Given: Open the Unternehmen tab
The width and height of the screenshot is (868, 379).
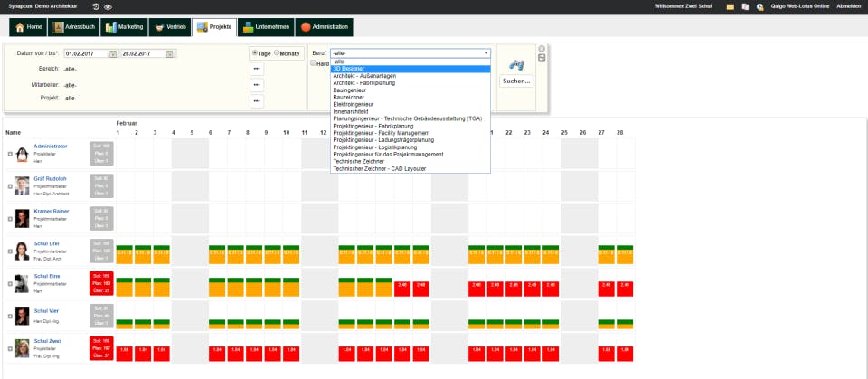Looking at the screenshot, I should point(266,27).
